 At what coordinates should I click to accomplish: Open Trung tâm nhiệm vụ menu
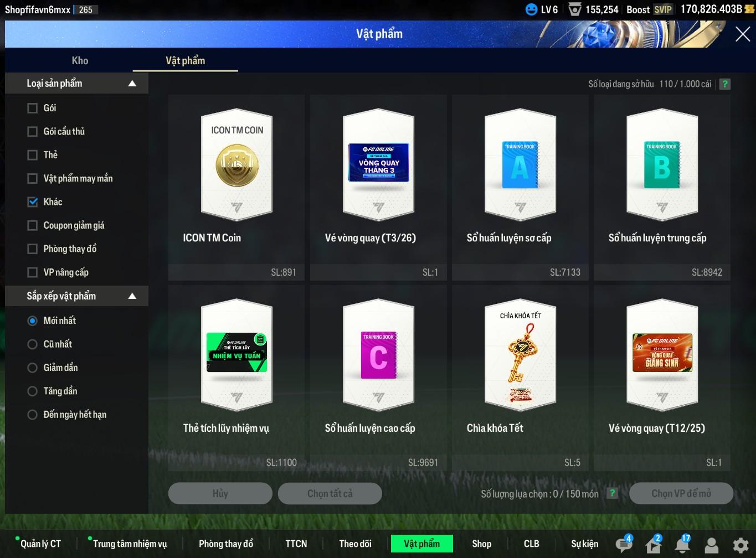[x=130, y=544]
